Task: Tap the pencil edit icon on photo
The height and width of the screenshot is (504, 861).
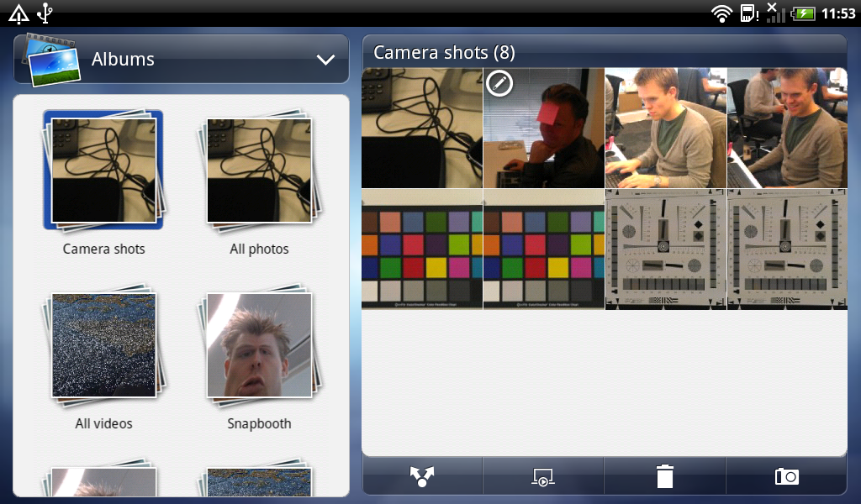Action: tap(499, 83)
